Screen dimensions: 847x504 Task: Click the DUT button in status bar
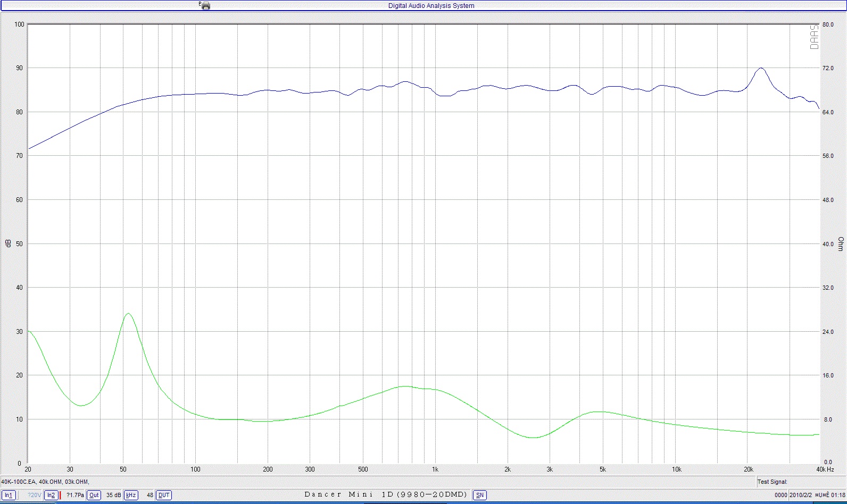tap(164, 495)
